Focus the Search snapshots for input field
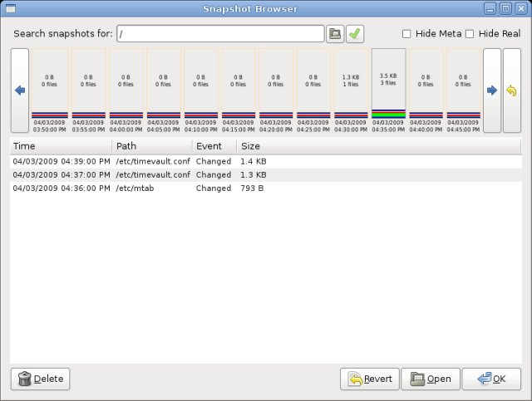Image resolution: width=532 pixels, height=401 pixels. tap(220, 34)
